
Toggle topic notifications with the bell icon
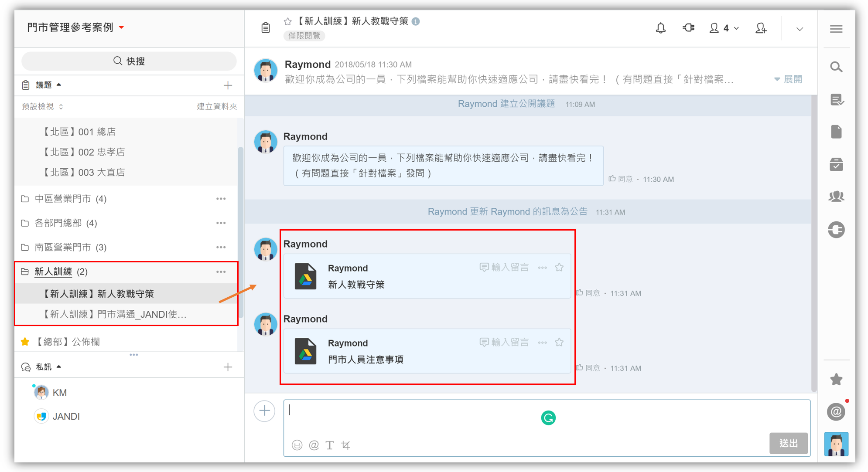click(660, 28)
